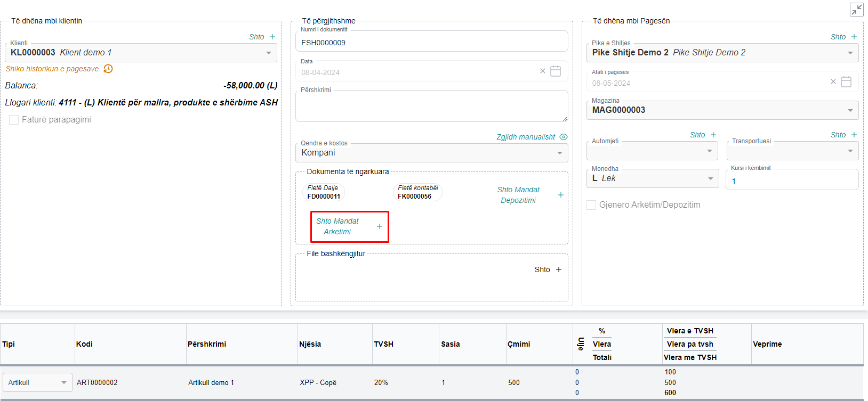Open the Fletë Dalje FD0000011 document
This screenshot has height=401, width=868.
point(324,192)
